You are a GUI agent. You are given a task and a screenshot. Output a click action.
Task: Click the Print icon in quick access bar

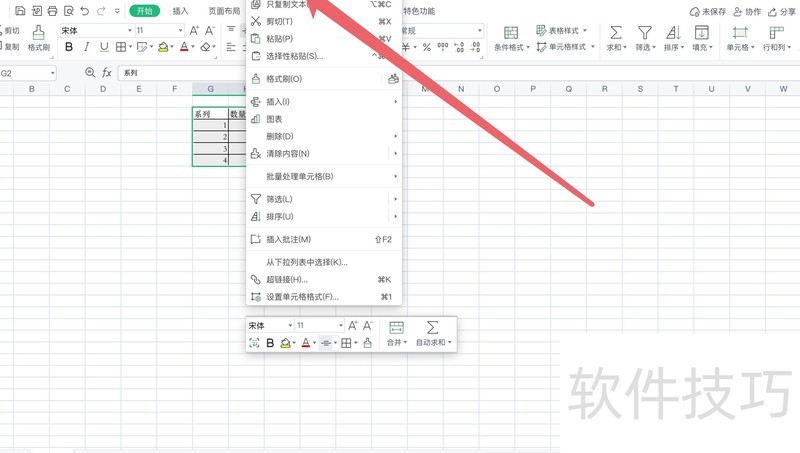point(53,11)
